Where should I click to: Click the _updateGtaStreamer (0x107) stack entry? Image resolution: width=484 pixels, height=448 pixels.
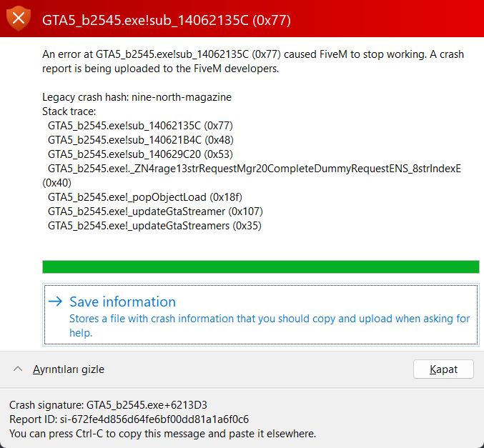point(155,211)
